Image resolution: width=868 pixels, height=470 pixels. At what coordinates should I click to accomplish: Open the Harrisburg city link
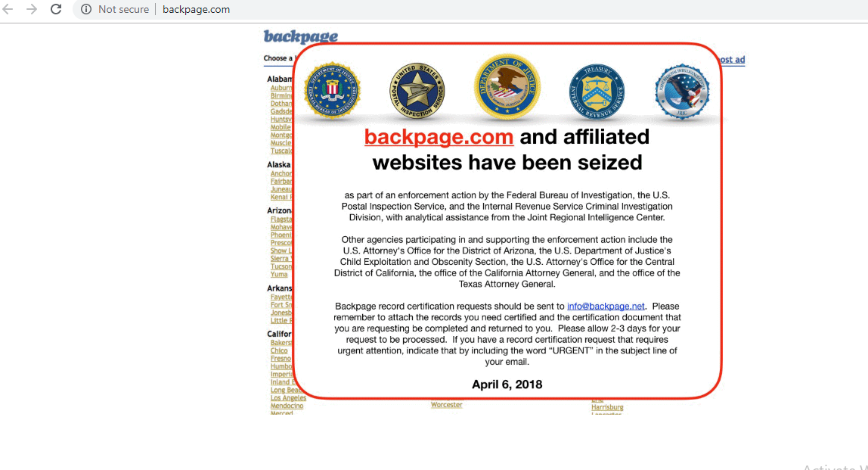[607, 407]
